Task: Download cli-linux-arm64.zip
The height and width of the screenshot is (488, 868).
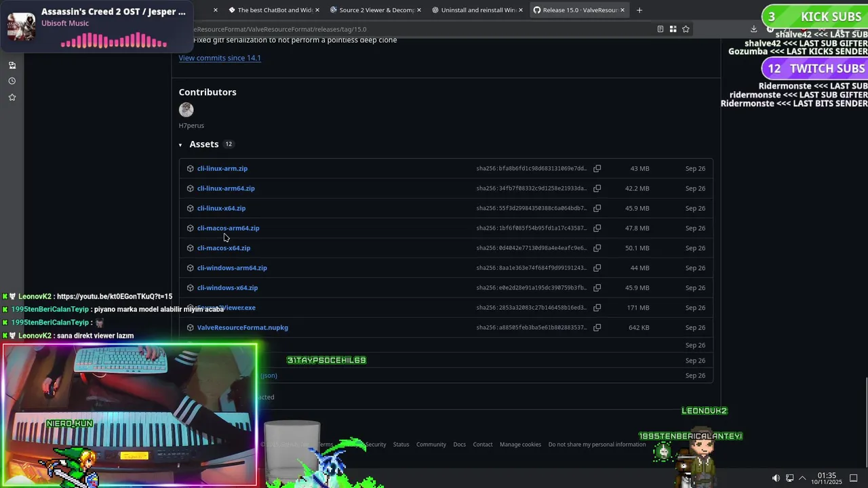Action: [x=226, y=188]
